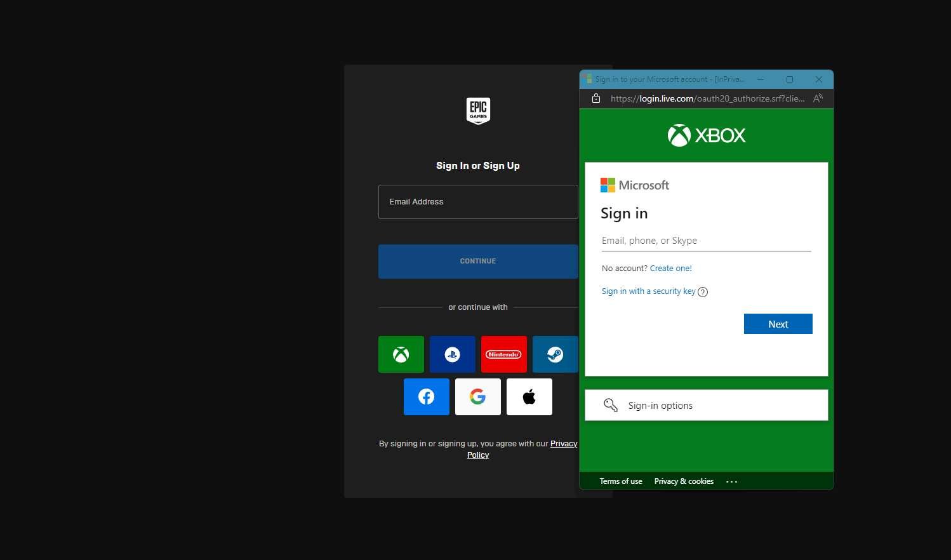Sign in using Google
Viewport: 951px width, 560px height.
[x=478, y=397]
